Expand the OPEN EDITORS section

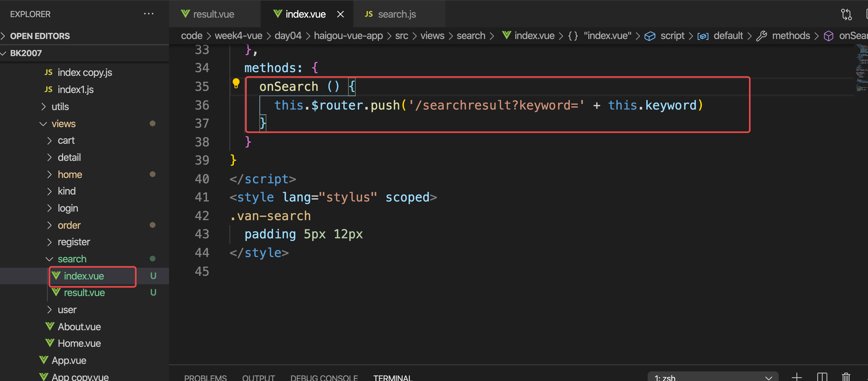pos(40,36)
